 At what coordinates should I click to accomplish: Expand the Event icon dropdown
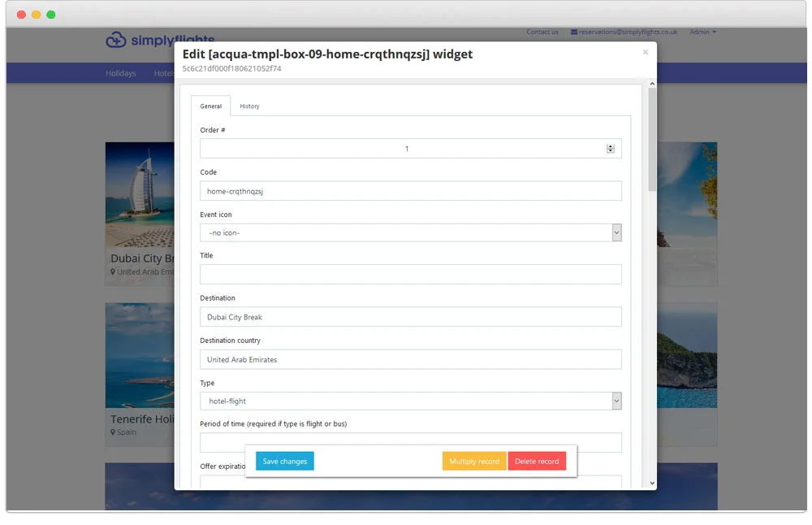[x=616, y=233]
